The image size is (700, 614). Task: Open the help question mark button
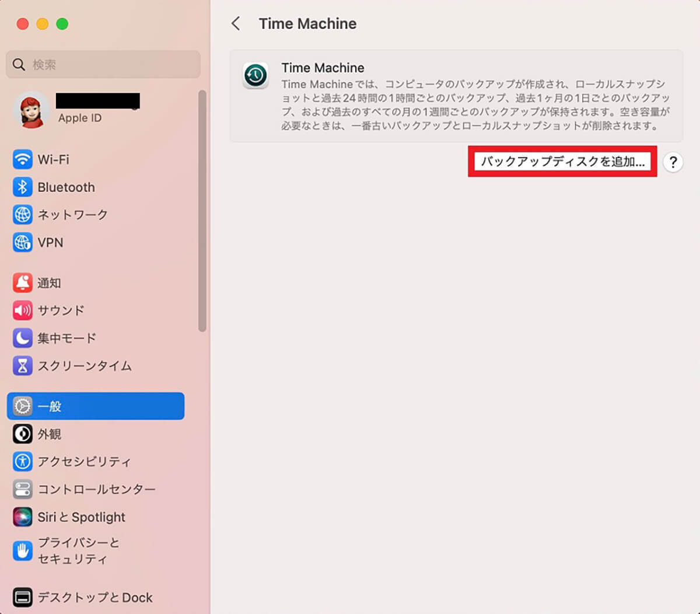tap(673, 162)
